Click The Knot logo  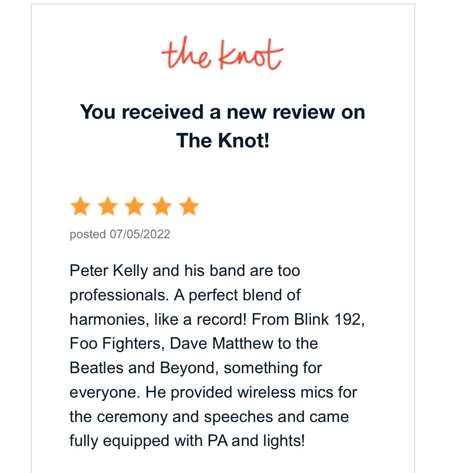tap(222, 54)
